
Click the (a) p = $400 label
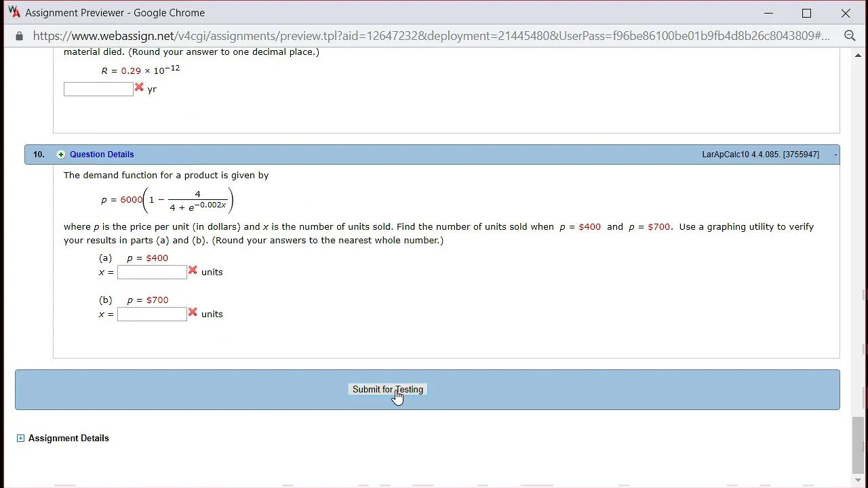[134, 258]
